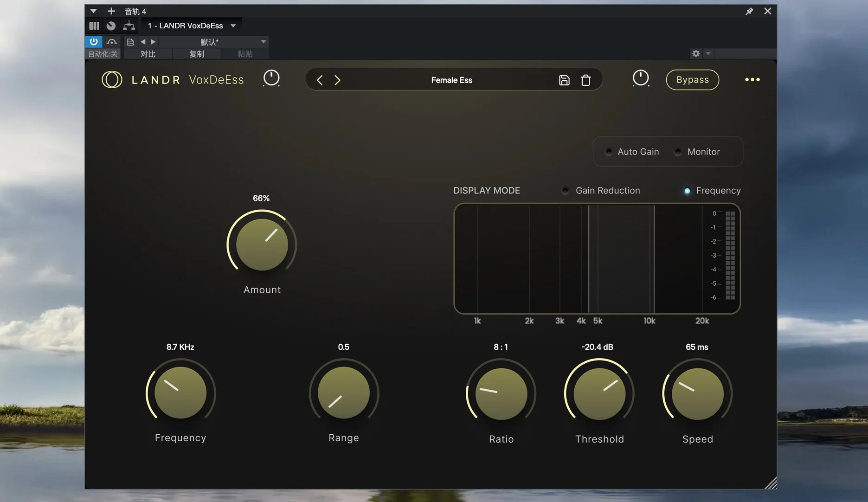This screenshot has width=868, height=502.
Task: Click the input knob icon beside VoxDeEss logo
Action: (271, 78)
